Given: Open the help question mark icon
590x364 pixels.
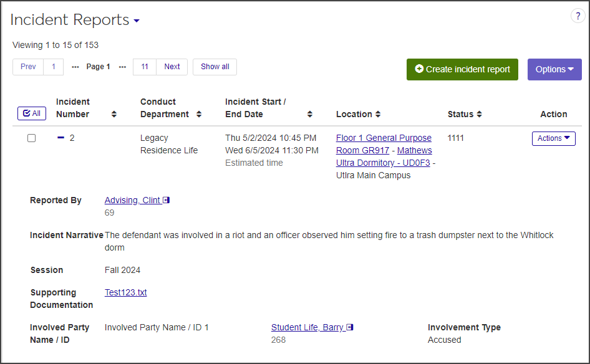Looking at the screenshot, I should click(x=578, y=17).
